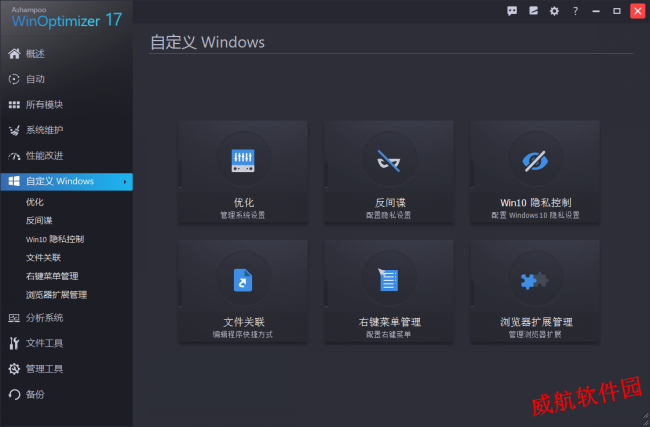Viewport: 650px width, 427px height.
Task: Click the 自动 automatic icon in sidebar
Action: [14, 79]
